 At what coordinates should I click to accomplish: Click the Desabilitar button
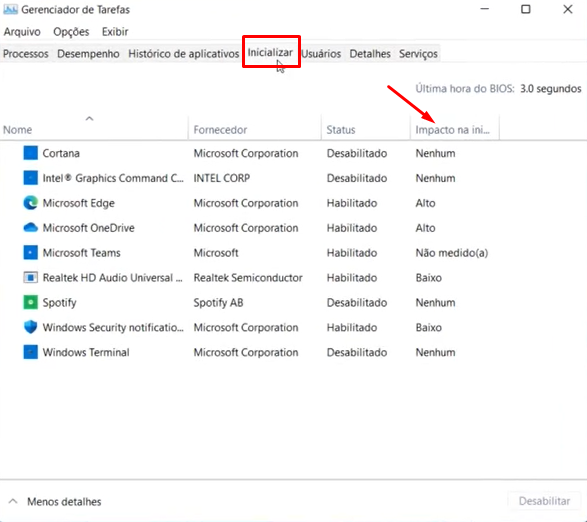coord(544,501)
